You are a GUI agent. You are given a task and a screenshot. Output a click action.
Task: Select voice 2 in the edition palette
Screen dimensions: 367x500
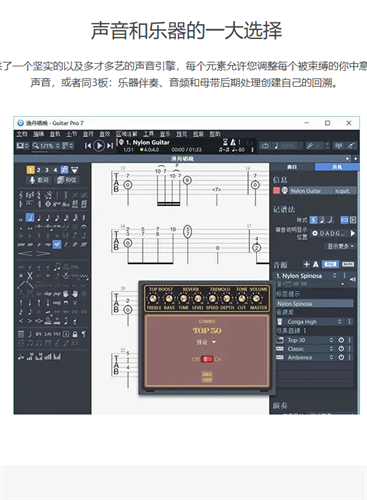coord(39,170)
